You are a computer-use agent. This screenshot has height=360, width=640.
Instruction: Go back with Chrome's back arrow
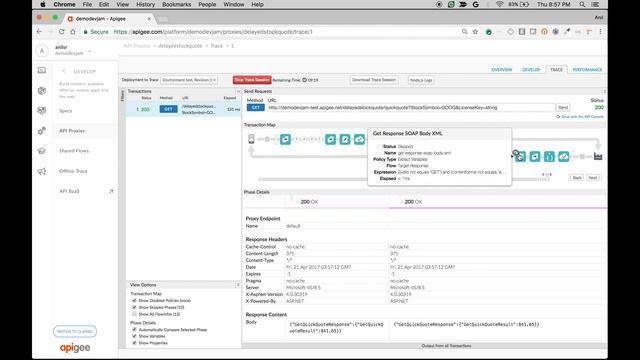[x=40, y=31]
